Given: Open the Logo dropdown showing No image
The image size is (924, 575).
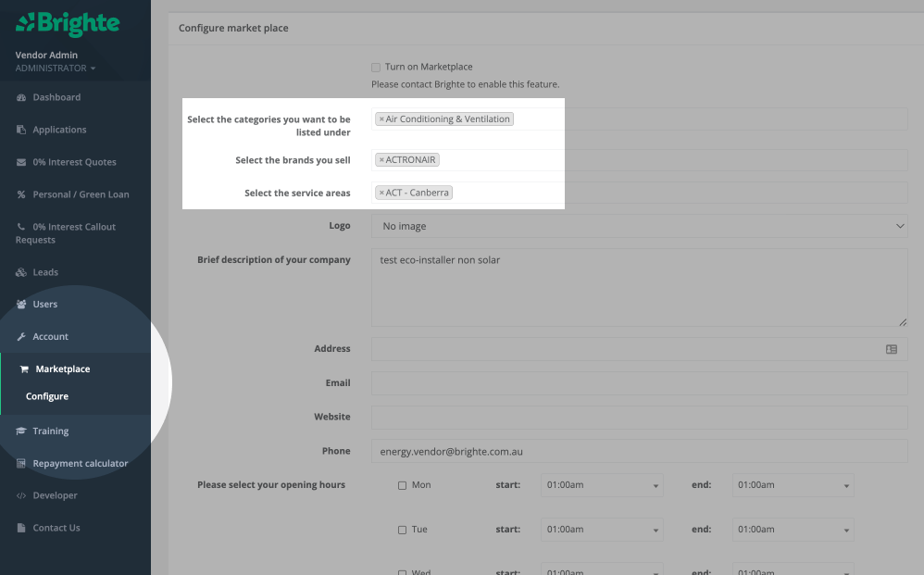Looking at the screenshot, I should pyautogui.click(x=639, y=226).
